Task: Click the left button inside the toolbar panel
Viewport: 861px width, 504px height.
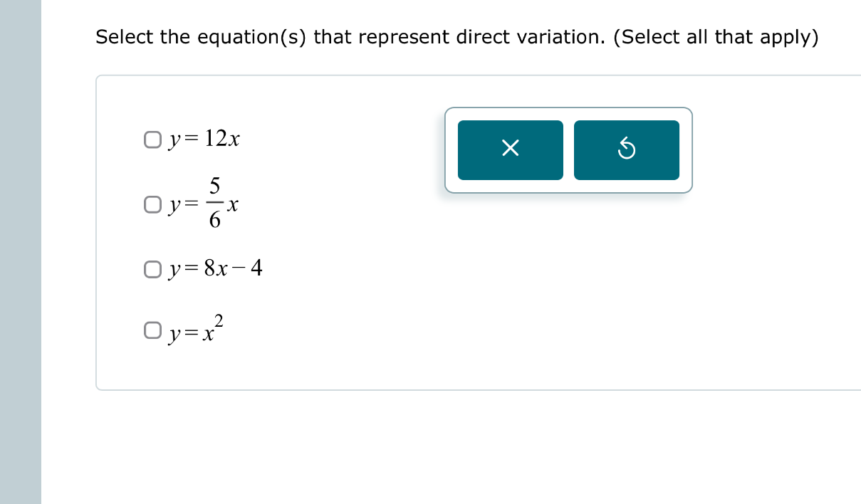Action: 510,149
